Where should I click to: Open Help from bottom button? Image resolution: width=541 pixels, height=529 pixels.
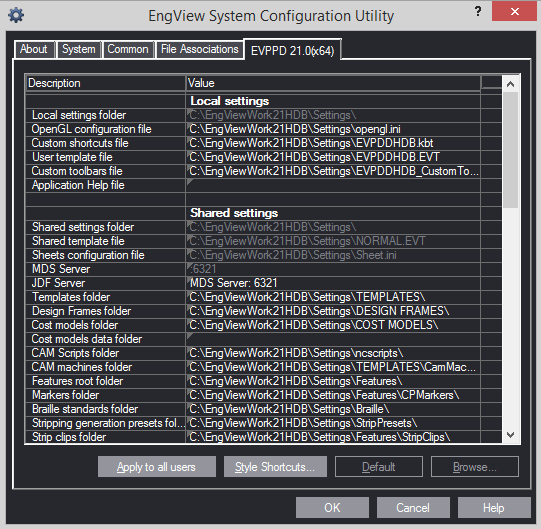pos(494,508)
